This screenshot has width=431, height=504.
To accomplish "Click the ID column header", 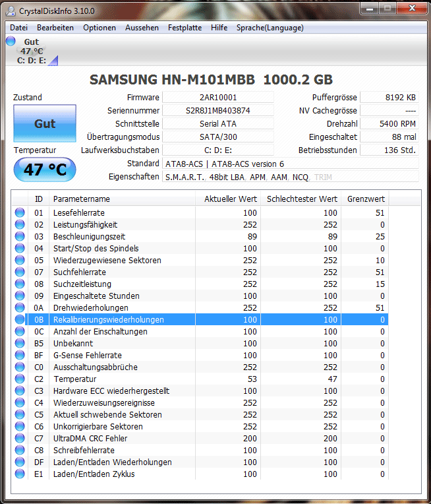I will [x=38, y=199].
